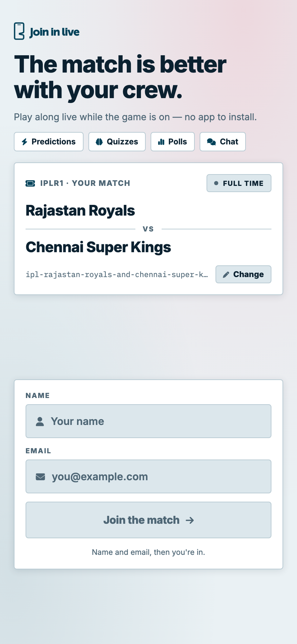Click the envelope icon in email field
This screenshot has height=644, width=297.
click(x=40, y=477)
